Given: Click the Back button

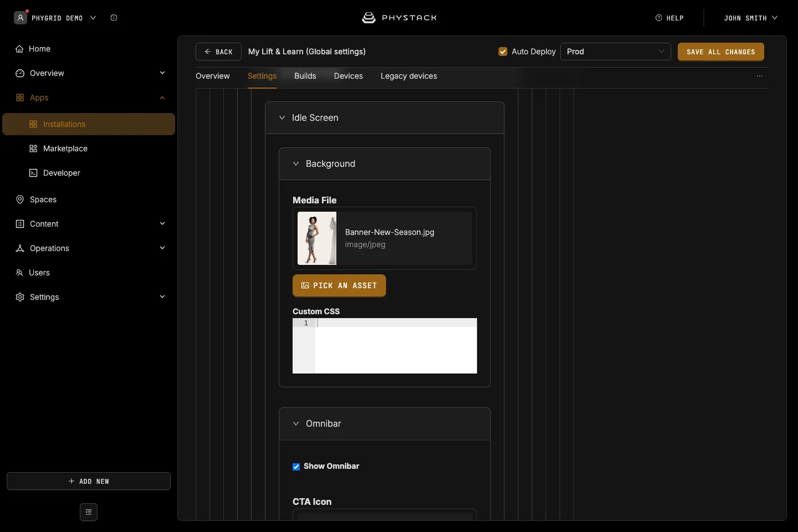Looking at the screenshot, I should (x=218, y=52).
